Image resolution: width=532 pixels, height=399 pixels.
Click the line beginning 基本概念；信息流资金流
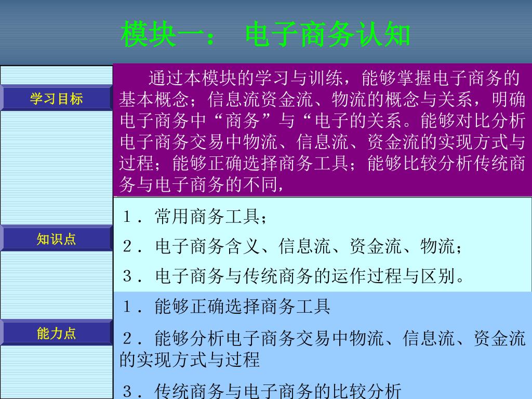[x=322, y=100]
